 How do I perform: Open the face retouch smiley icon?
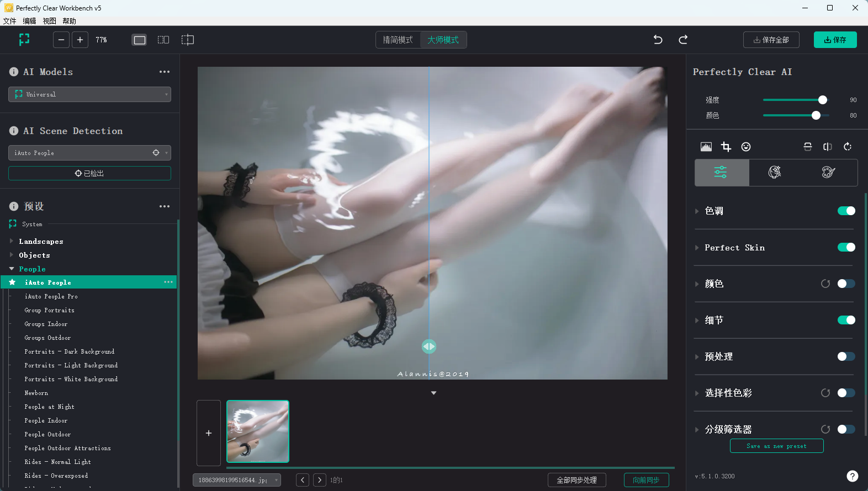[x=746, y=147]
